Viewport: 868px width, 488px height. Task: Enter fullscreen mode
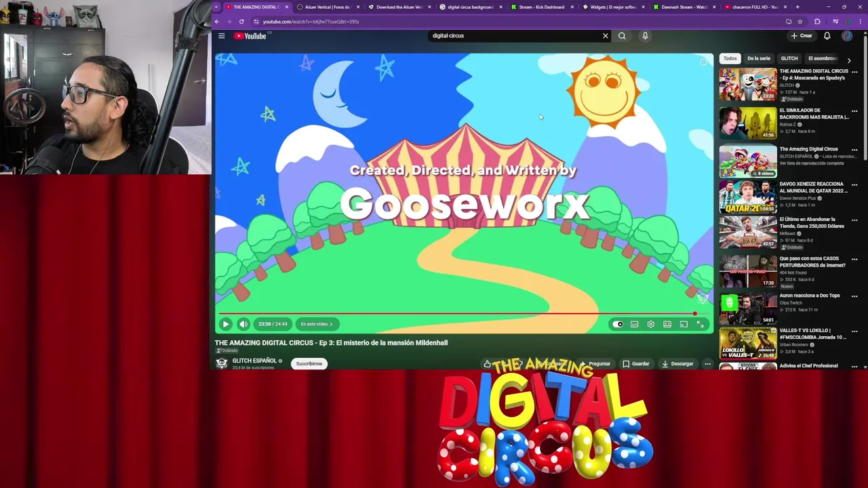click(x=701, y=325)
